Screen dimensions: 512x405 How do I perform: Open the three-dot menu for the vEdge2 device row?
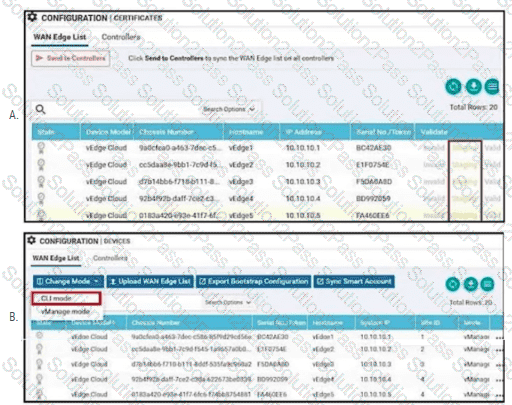coord(499,350)
